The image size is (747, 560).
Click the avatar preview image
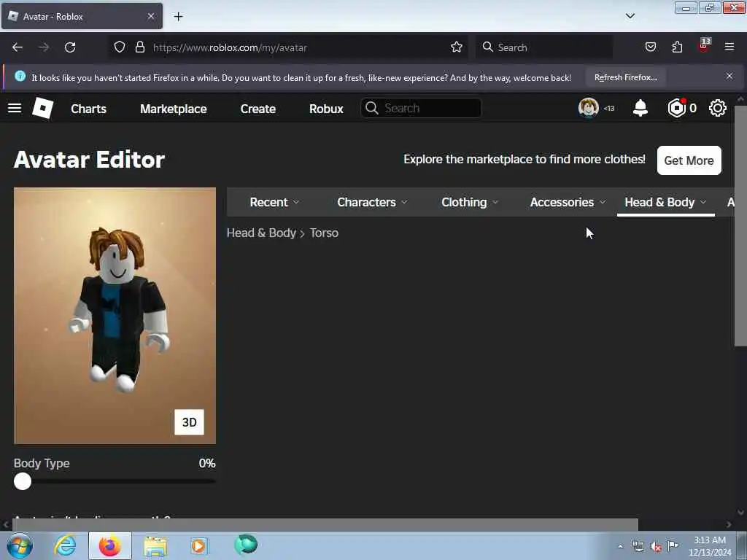(x=115, y=315)
